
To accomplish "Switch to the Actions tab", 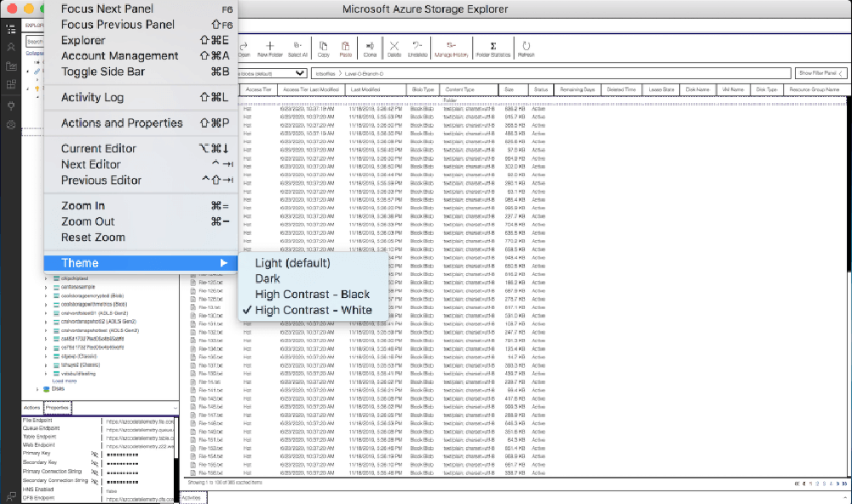I will pyautogui.click(x=32, y=408).
